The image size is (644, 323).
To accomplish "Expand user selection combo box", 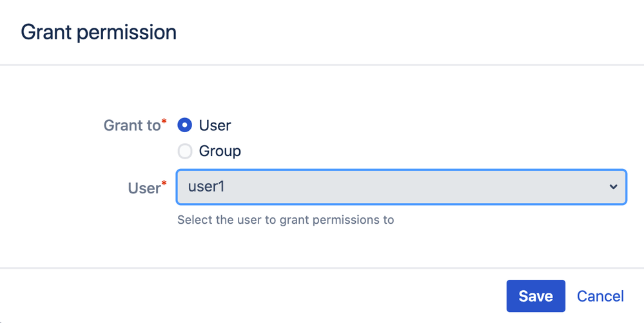I will pos(401,187).
